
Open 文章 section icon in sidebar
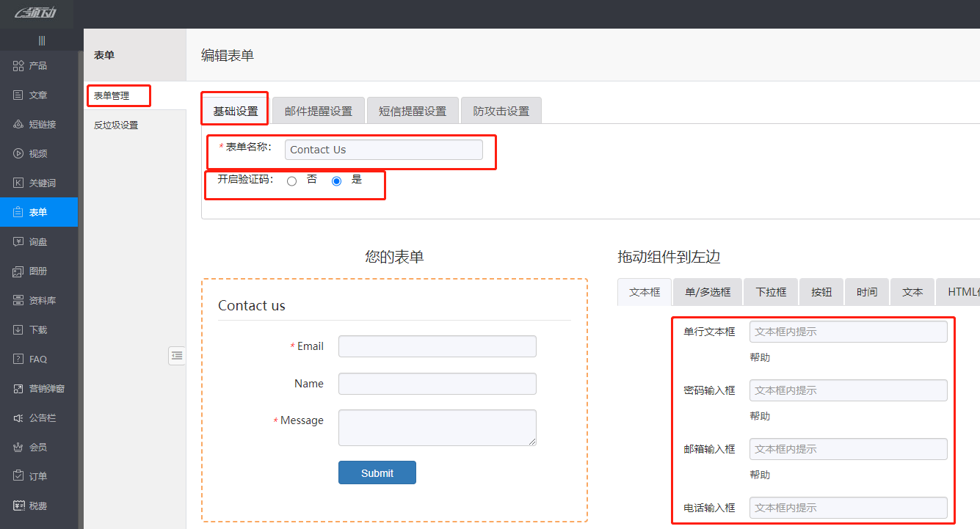[x=19, y=95]
